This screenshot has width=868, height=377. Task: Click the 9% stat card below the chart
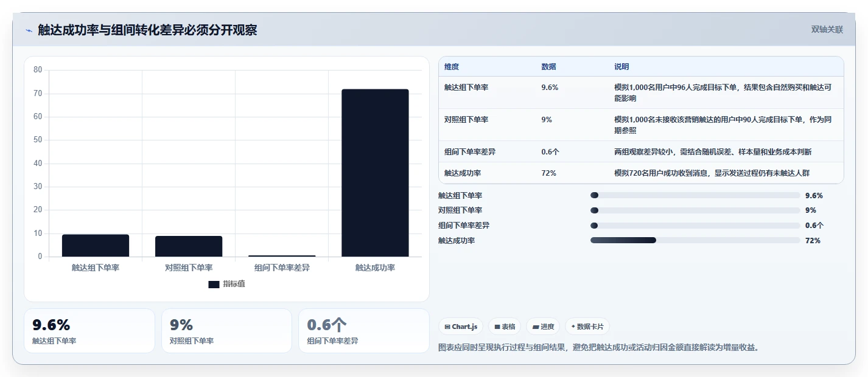pyautogui.click(x=226, y=331)
